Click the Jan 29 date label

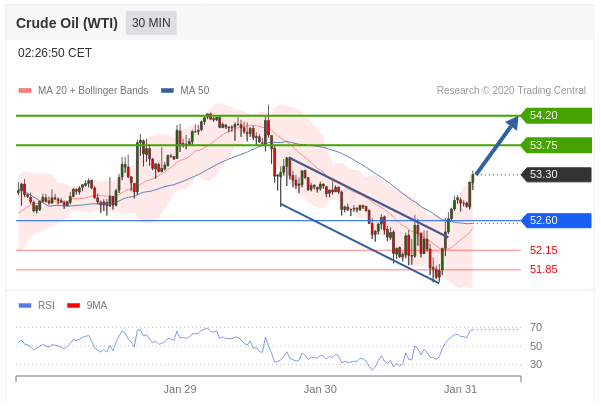180,389
